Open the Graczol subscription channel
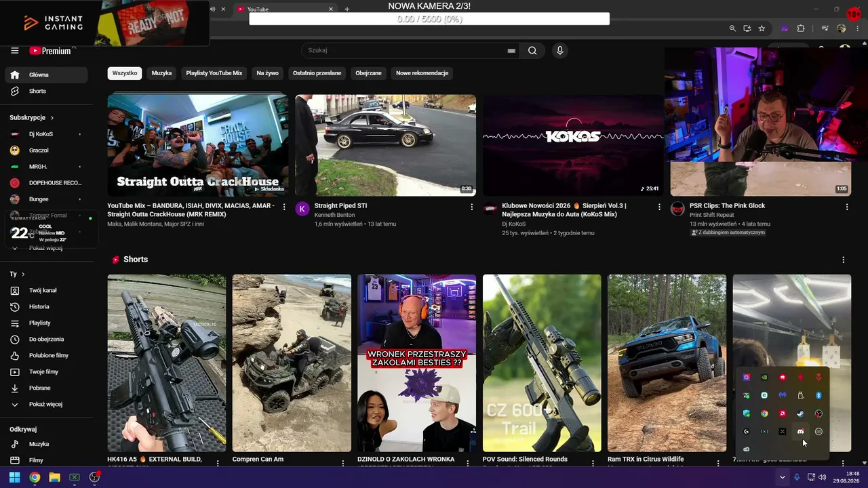 pos(46,150)
